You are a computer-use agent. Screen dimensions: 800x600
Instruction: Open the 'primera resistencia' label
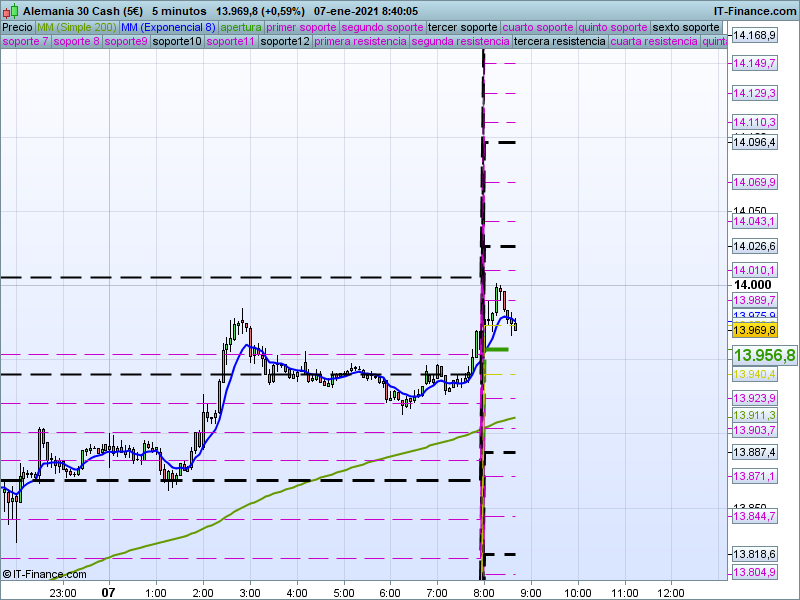pos(360,42)
